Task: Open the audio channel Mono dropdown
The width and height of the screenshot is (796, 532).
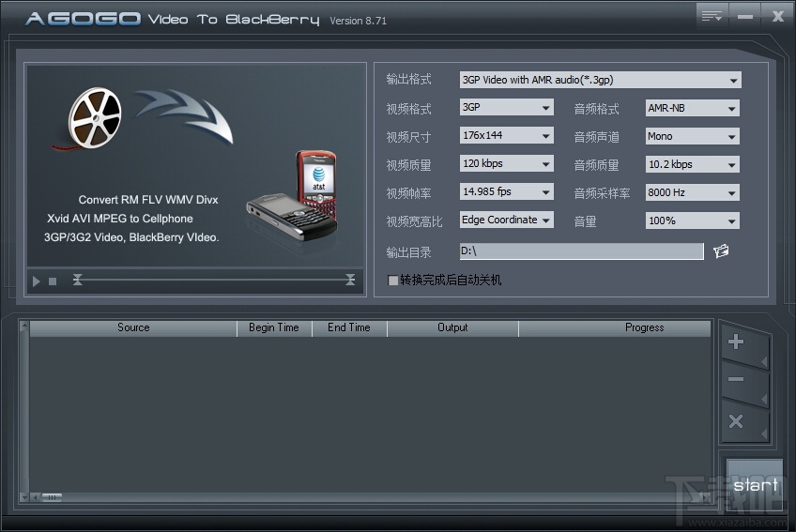Action: 692,136
